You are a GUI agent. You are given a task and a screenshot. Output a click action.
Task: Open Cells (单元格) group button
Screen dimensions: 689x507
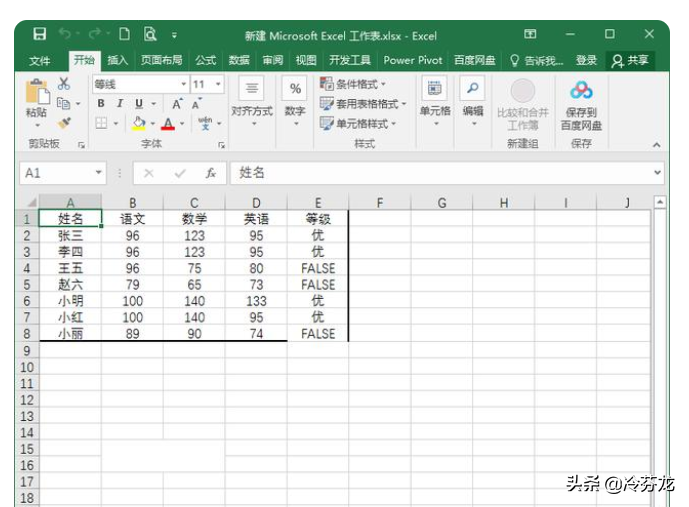435,102
